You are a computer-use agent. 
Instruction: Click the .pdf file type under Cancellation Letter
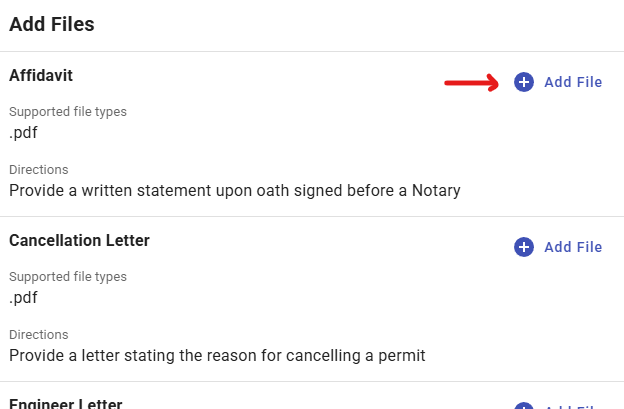[x=24, y=298]
